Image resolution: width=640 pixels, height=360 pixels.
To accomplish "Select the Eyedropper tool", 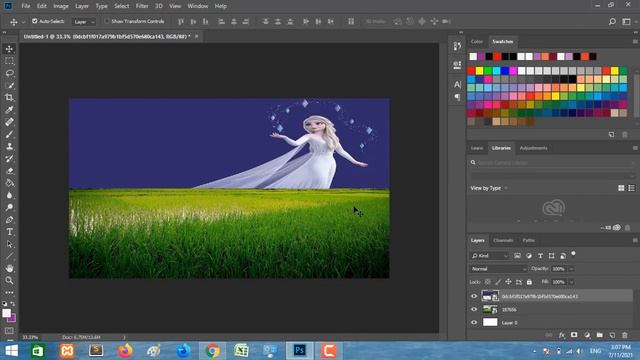I will coord(9,110).
